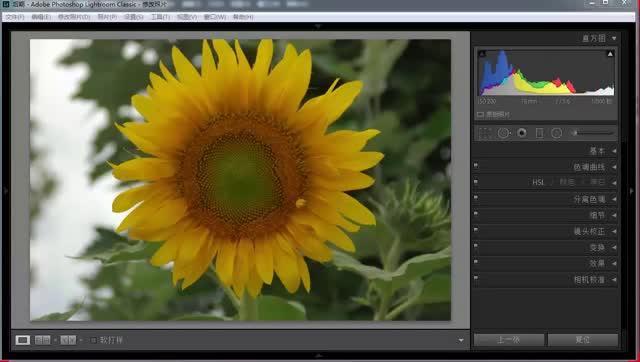
Task: Click the 上一张 previous button
Action: click(x=509, y=340)
